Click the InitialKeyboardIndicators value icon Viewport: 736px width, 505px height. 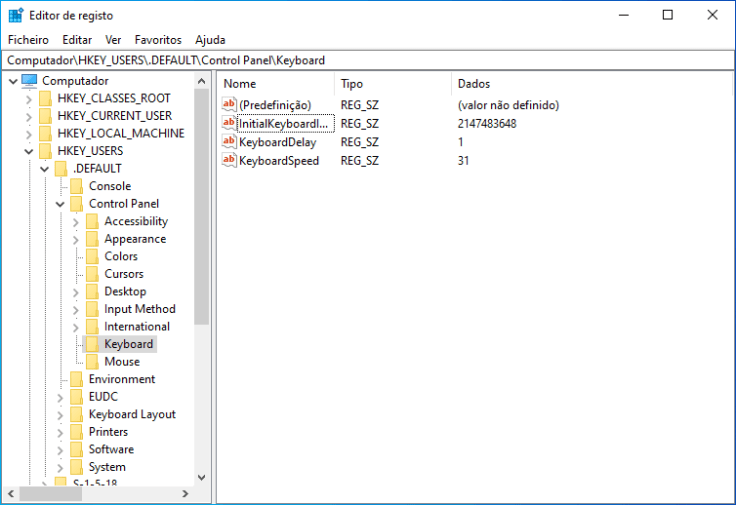(x=229, y=123)
